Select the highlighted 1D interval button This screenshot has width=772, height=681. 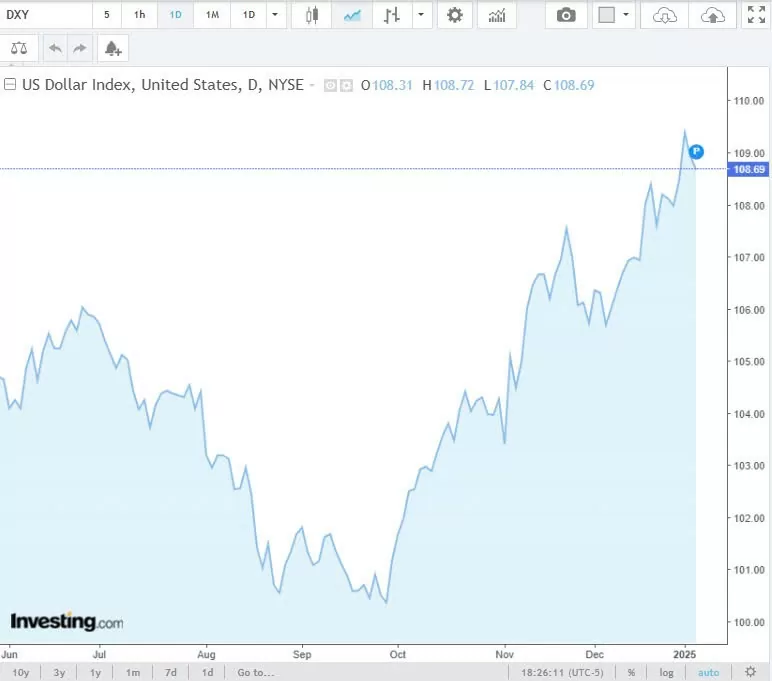[x=175, y=15]
